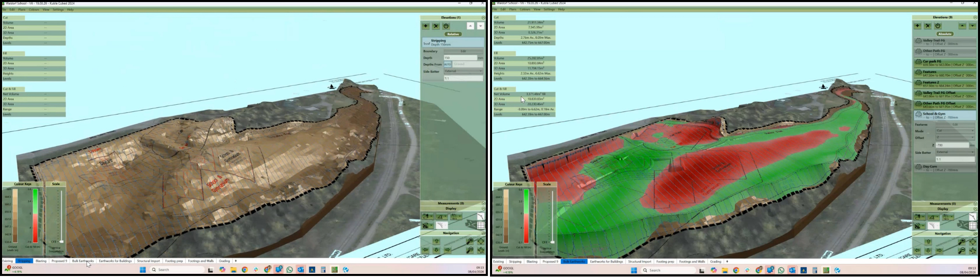This screenshot has height=277, width=980.
Task: Toggle the Relative mode pill
Action: tap(453, 34)
